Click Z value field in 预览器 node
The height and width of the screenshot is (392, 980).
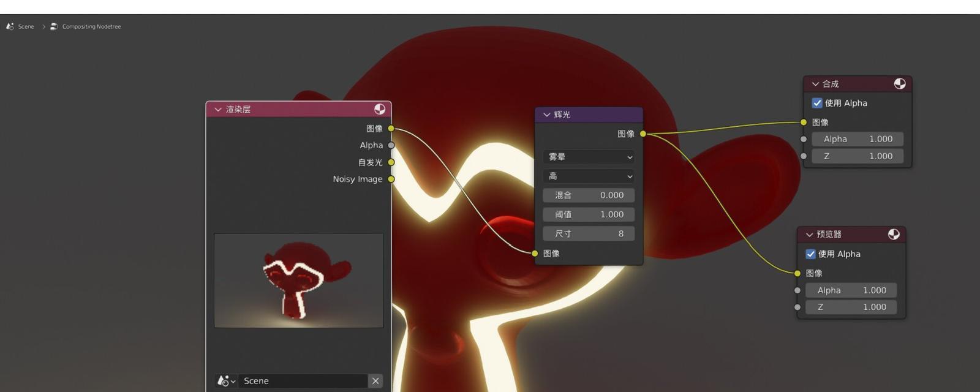851,307
